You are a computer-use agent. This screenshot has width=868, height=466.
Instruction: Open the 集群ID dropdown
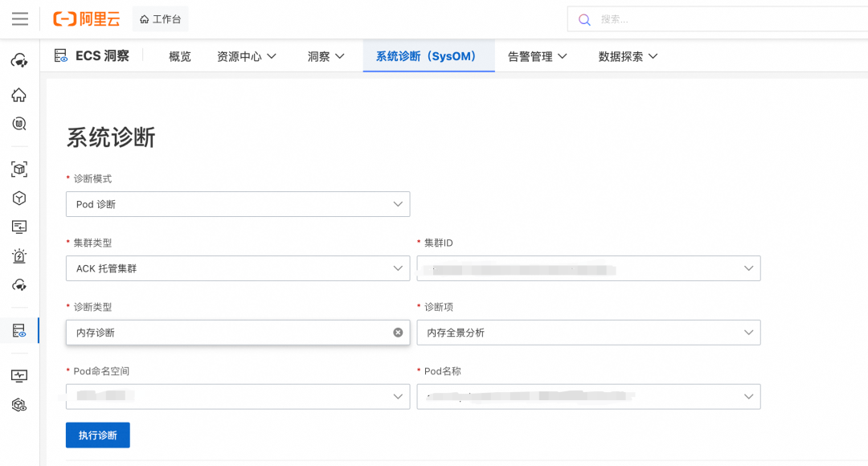click(x=588, y=268)
